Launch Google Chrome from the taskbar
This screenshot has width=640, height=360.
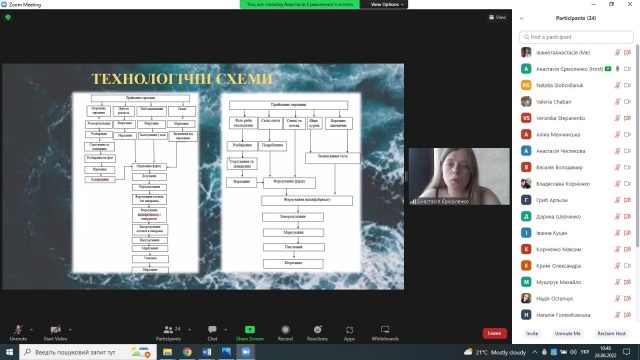tap(187, 352)
